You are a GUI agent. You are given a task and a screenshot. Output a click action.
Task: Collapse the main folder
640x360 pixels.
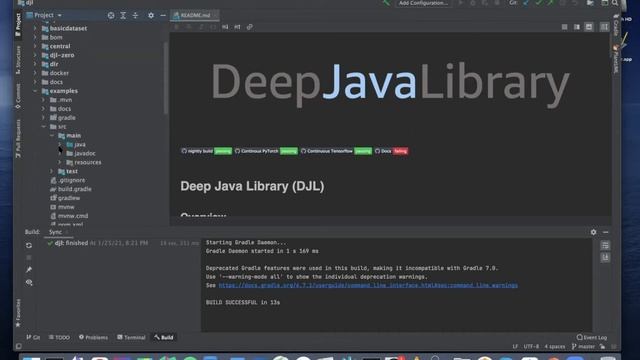click(52, 136)
